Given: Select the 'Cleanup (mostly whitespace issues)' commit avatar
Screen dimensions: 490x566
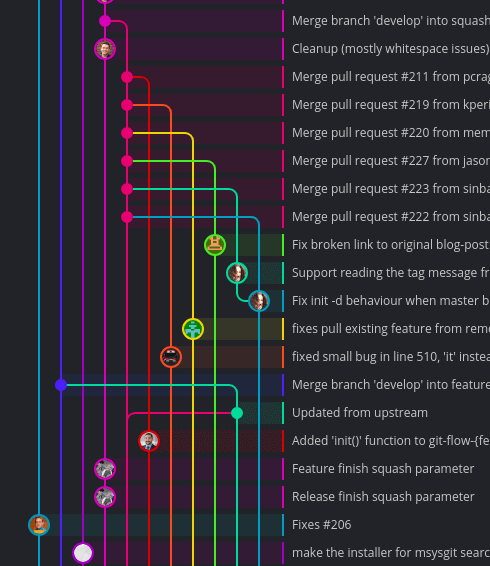Looking at the screenshot, I should coord(105,49).
